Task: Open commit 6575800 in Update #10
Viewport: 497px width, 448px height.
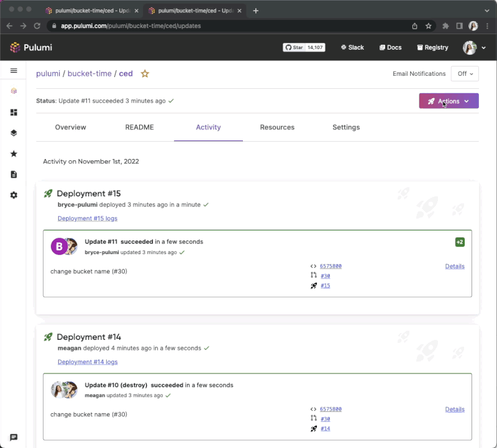Action: pyautogui.click(x=331, y=409)
